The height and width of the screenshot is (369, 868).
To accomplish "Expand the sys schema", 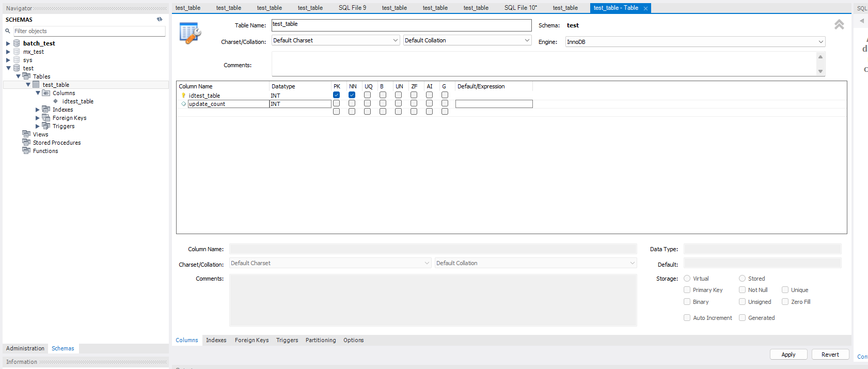I will (8, 60).
